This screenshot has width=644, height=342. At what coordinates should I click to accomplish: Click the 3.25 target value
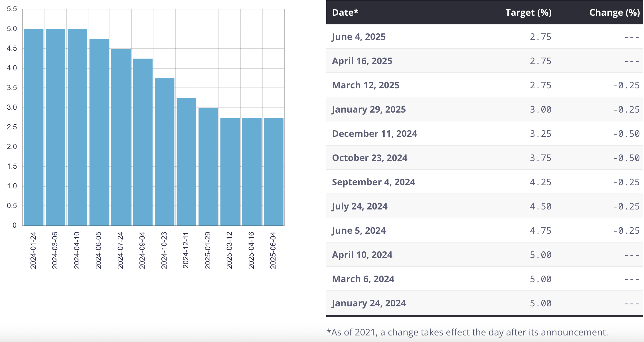point(540,134)
